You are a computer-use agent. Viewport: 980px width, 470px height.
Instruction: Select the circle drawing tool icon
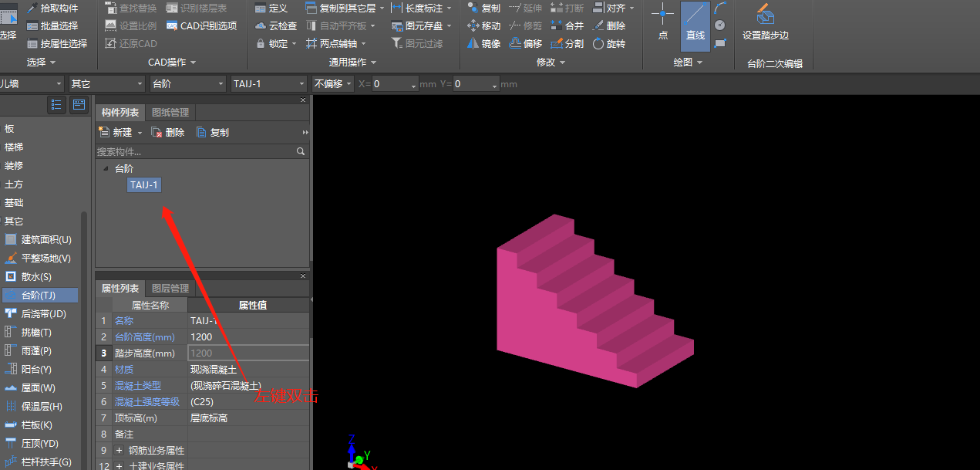pyautogui.click(x=719, y=25)
